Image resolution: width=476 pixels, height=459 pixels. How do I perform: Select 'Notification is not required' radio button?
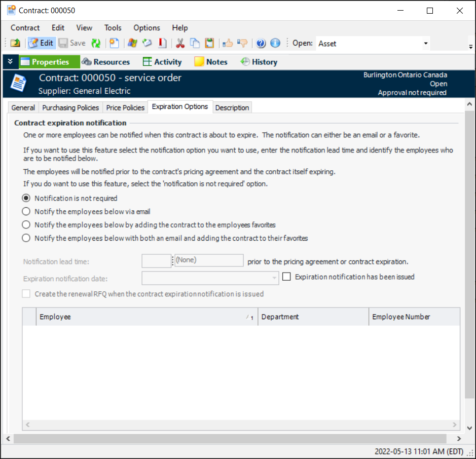[26, 198]
